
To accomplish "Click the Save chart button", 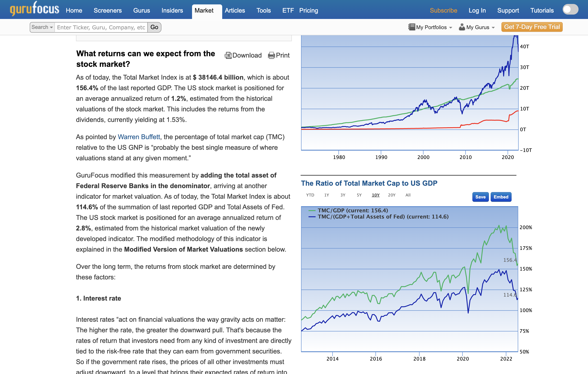I will tap(480, 197).
